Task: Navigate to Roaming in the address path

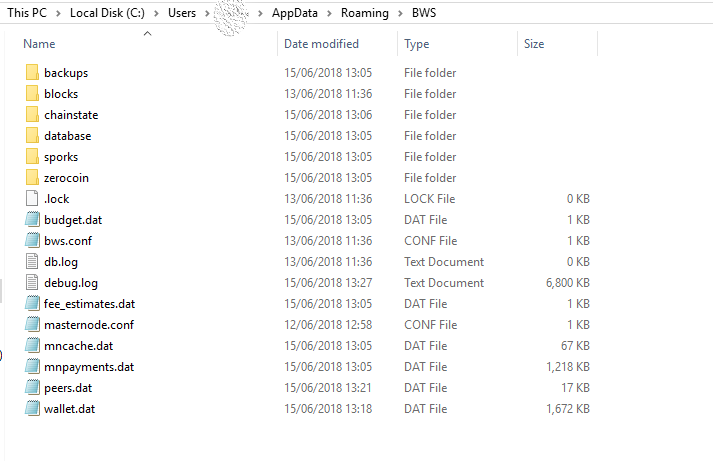Action: (365, 13)
